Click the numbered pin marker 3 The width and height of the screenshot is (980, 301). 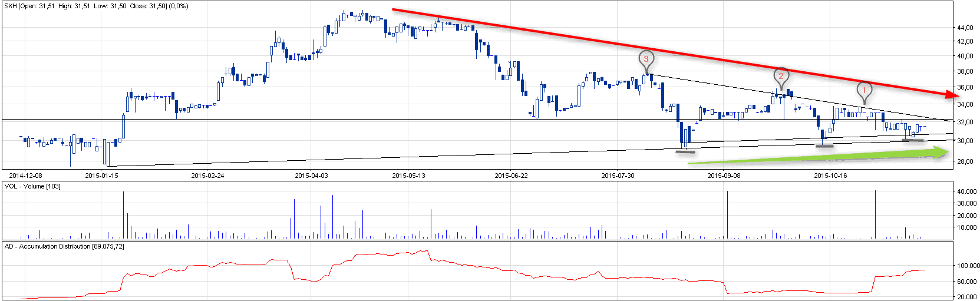coord(646,59)
